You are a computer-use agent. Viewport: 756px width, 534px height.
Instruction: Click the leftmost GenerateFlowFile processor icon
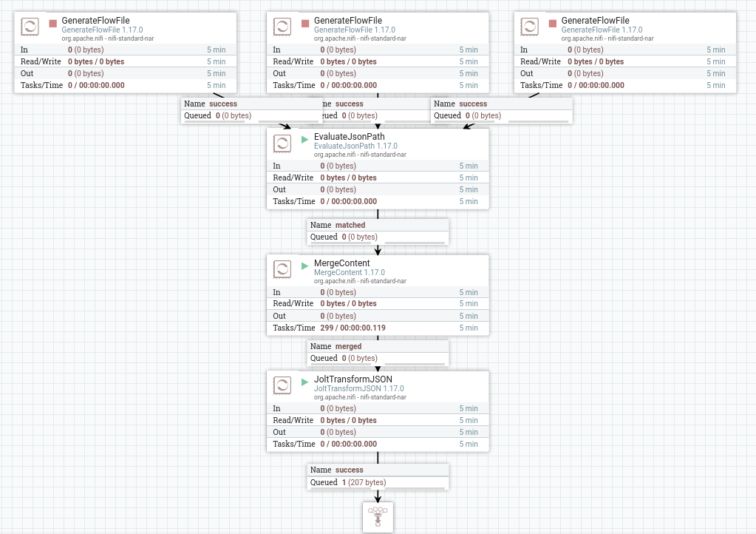click(x=30, y=27)
